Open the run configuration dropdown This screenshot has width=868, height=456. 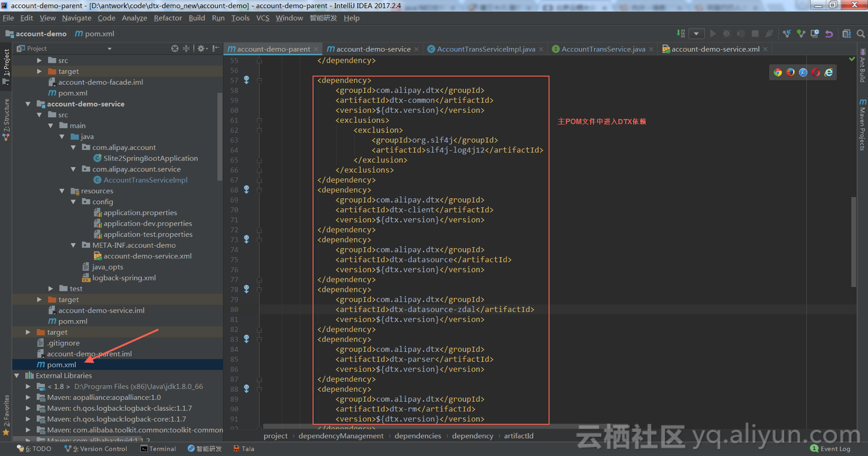click(696, 34)
